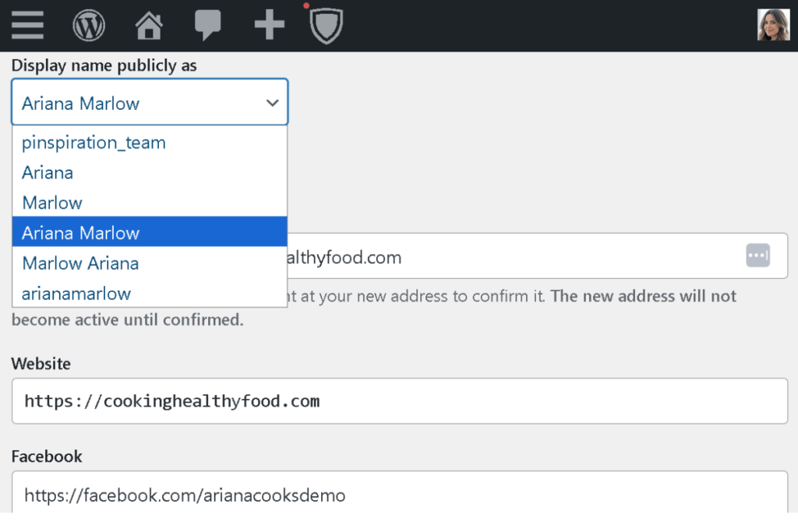The image size is (798, 532).
Task: Collapse the display name dropdown chevron
Action: [x=272, y=102]
